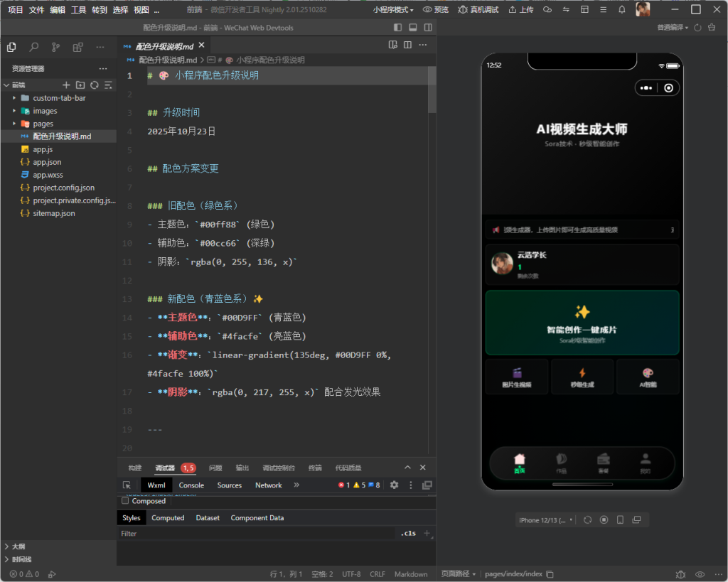
Task: Expand the images folder in the explorer
Action: (45, 110)
